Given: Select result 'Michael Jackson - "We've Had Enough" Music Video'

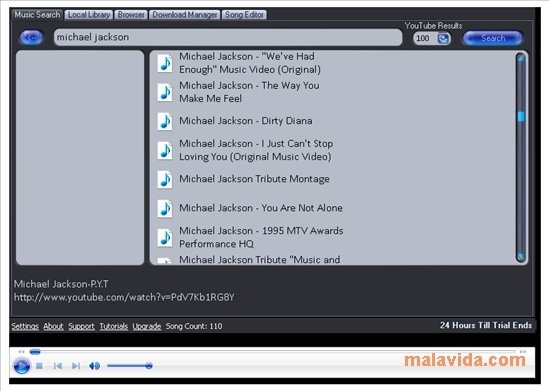Looking at the screenshot, I should click(x=250, y=63).
